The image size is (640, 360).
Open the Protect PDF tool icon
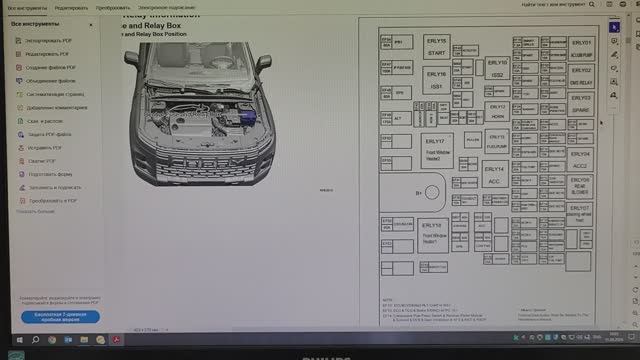tap(21, 134)
